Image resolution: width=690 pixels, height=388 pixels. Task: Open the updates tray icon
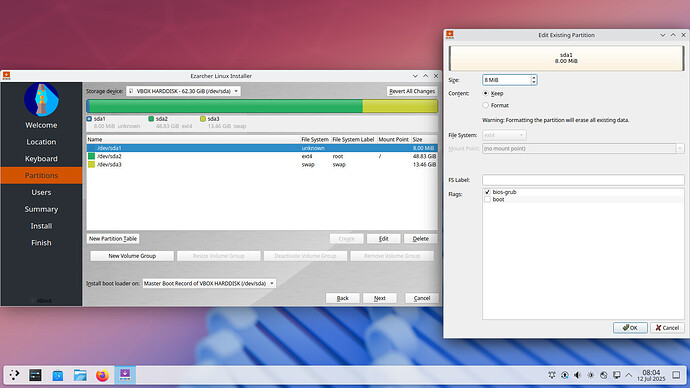[x=565, y=375]
